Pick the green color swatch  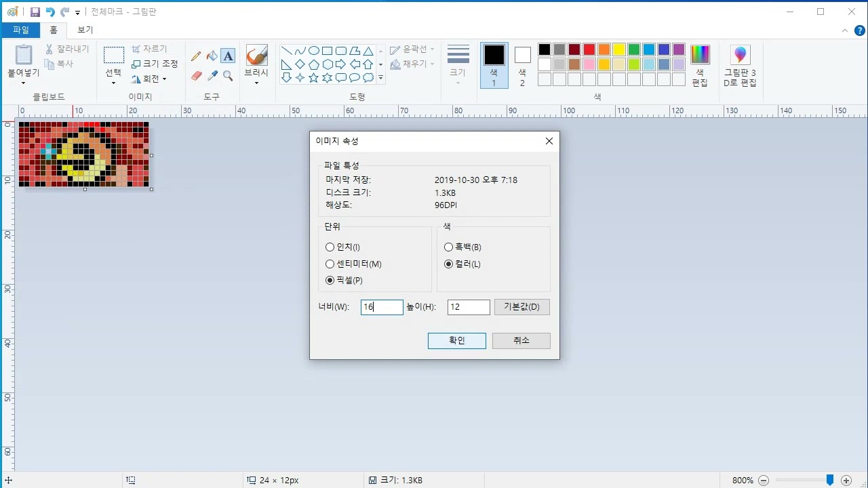[x=634, y=49]
